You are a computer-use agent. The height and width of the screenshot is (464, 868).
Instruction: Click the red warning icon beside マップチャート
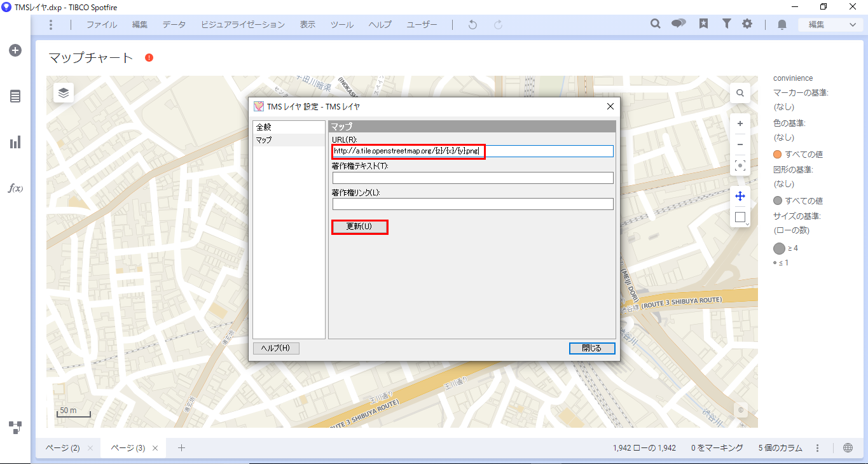[149, 58]
